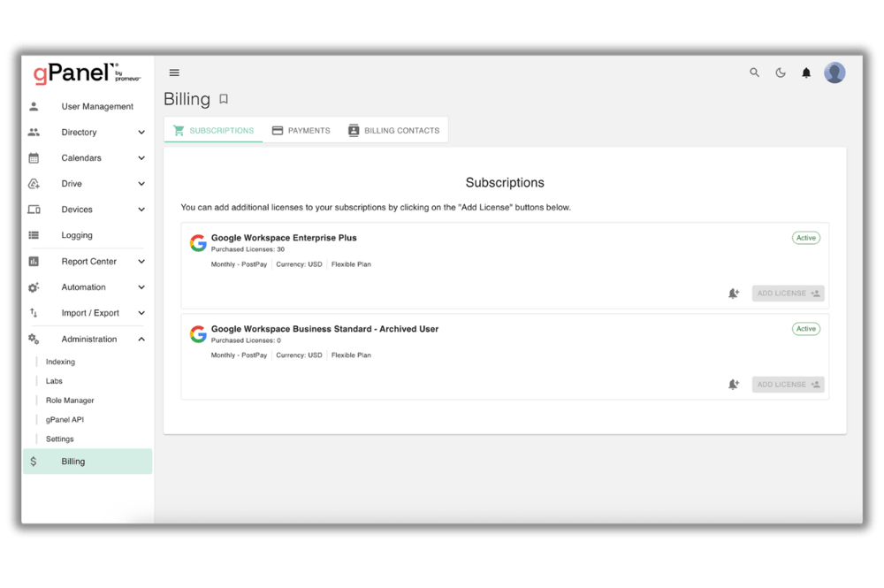
Task: Open Logging in sidebar
Action: click(88, 235)
